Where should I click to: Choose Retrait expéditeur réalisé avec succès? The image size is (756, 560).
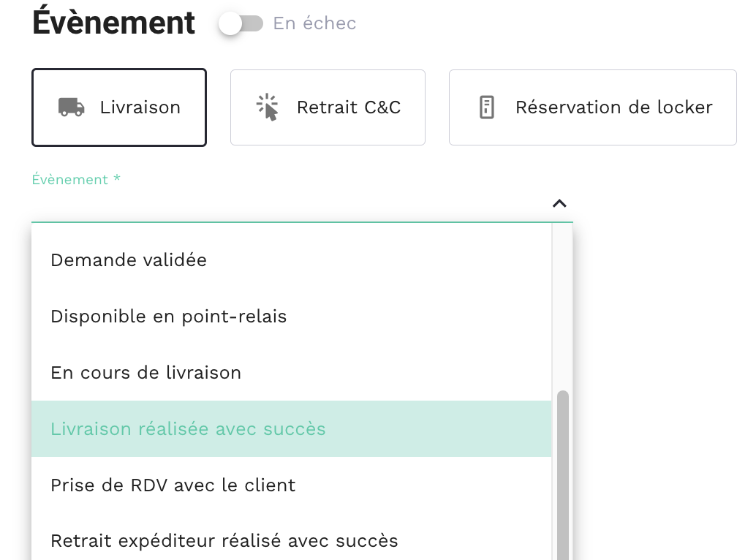pyautogui.click(x=224, y=542)
